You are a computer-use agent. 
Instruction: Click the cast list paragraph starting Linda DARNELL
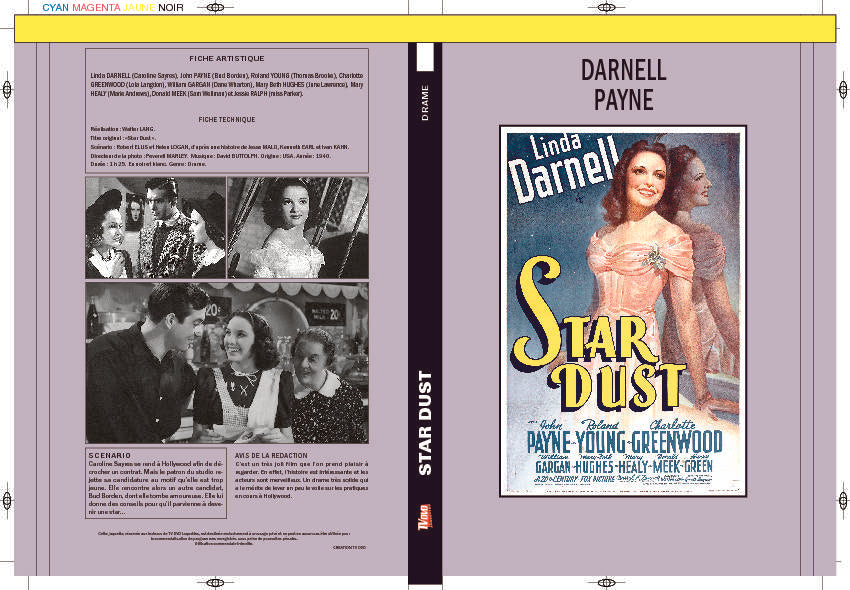pos(227,85)
